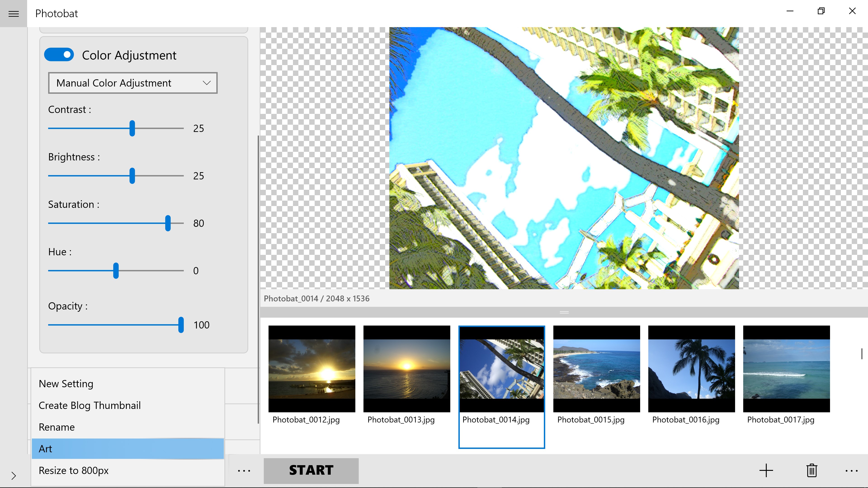868x488 pixels.
Task: Click the Rename preset entry
Action: (x=128, y=427)
